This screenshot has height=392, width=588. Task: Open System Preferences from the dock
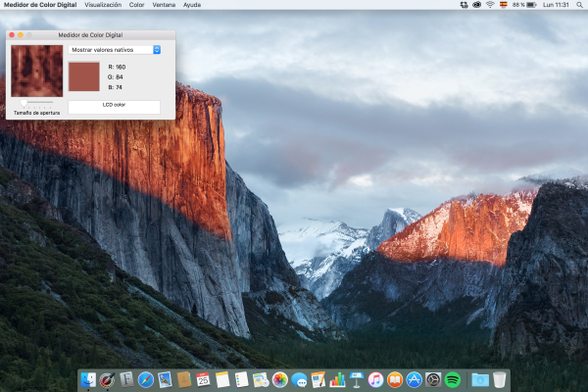point(433,379)
